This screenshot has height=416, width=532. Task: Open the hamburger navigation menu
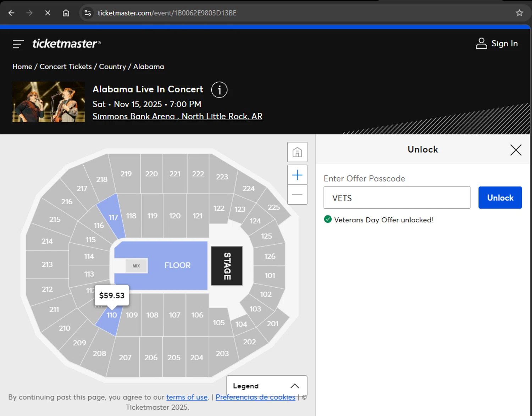[x=18, y=44]
